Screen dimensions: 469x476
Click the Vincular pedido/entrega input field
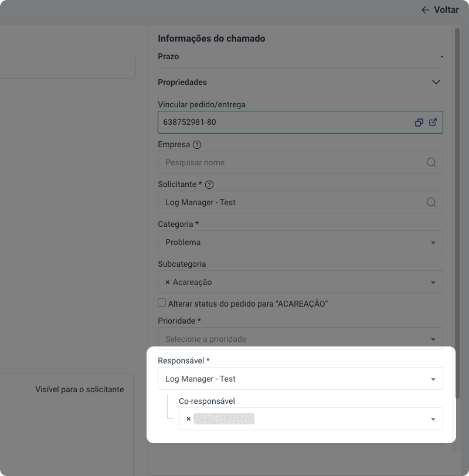pos(281,123)
